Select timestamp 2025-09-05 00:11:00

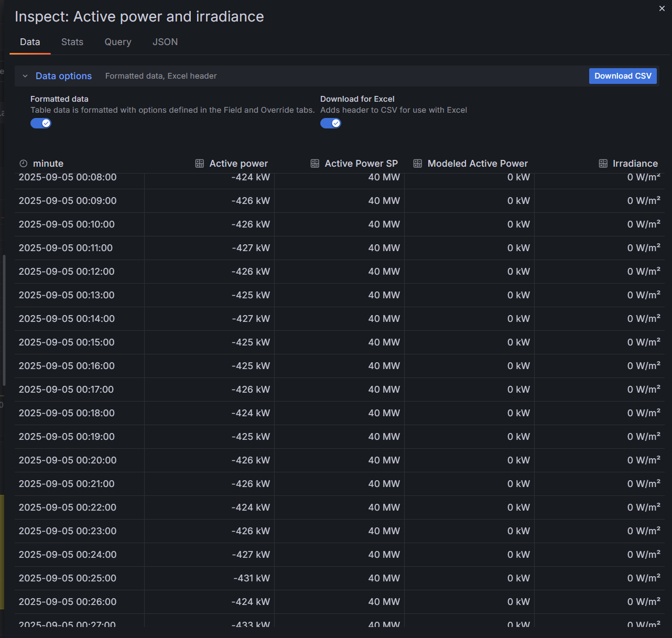coord(66,248)
